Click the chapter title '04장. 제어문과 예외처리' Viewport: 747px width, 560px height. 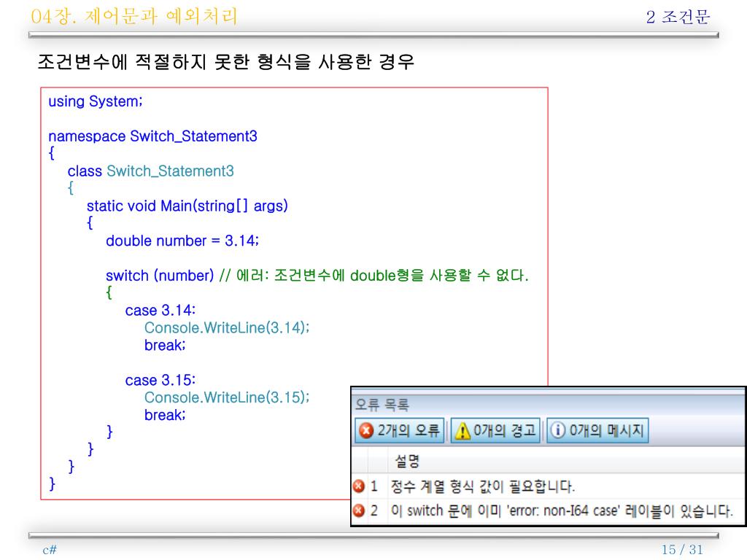[x=134, y=16]
